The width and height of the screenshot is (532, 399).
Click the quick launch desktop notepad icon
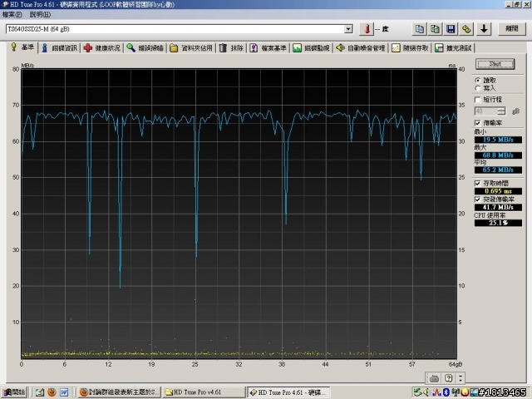coord(40,392)
